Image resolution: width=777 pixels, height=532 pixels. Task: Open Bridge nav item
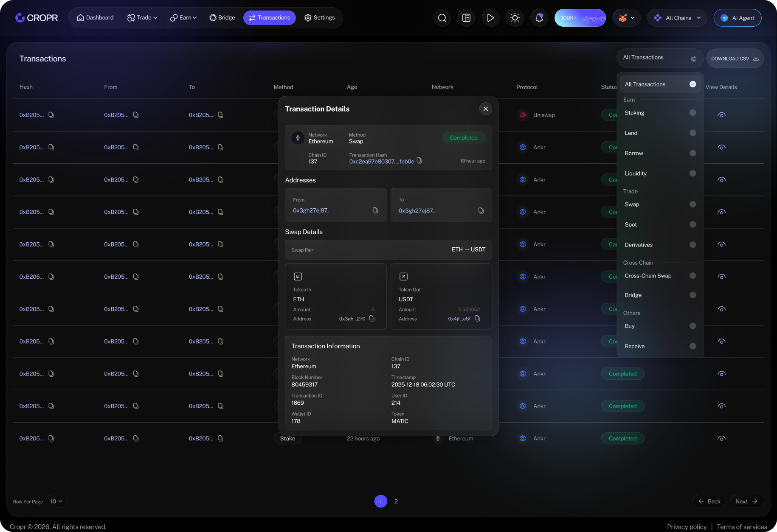coord(222,18)
